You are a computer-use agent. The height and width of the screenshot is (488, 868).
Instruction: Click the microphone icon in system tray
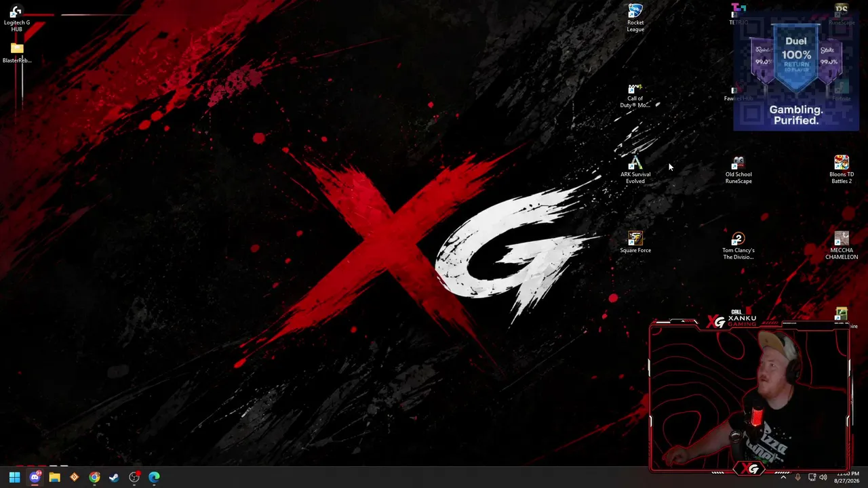[x=797, y=477]
